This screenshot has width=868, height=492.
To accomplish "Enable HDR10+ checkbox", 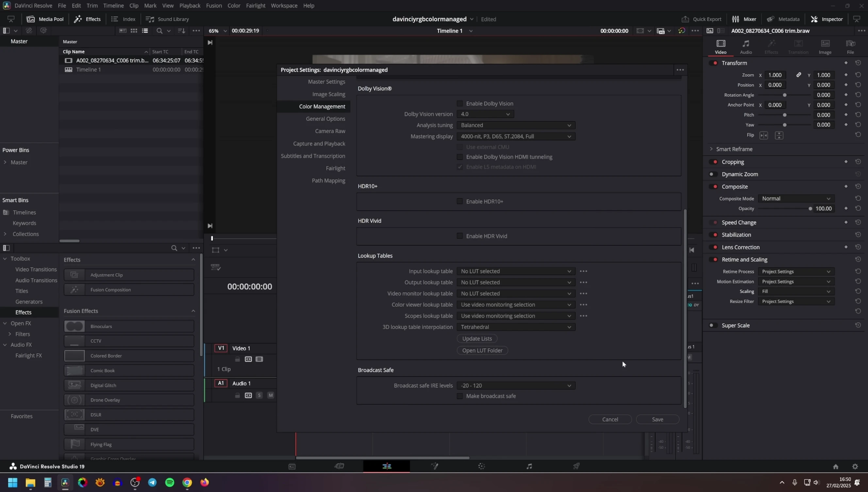I will click(x=460, y=201).
